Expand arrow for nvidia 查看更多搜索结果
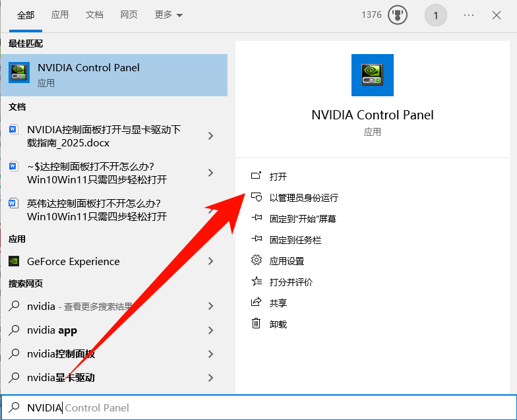Image resolution: width=517 pixels, height=420 pixels. coord(211,306)
